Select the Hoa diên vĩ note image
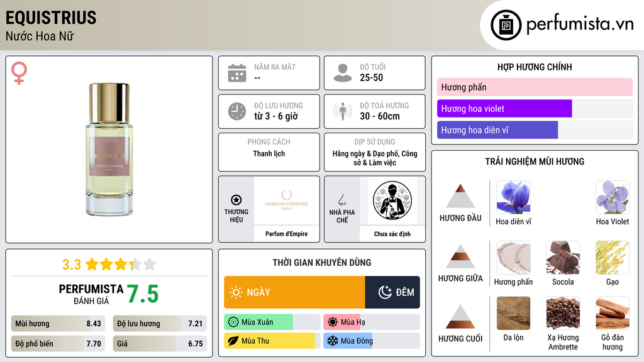Image resolution: width=644 pixels, height=362 pixels. click(x=513, y=197)
